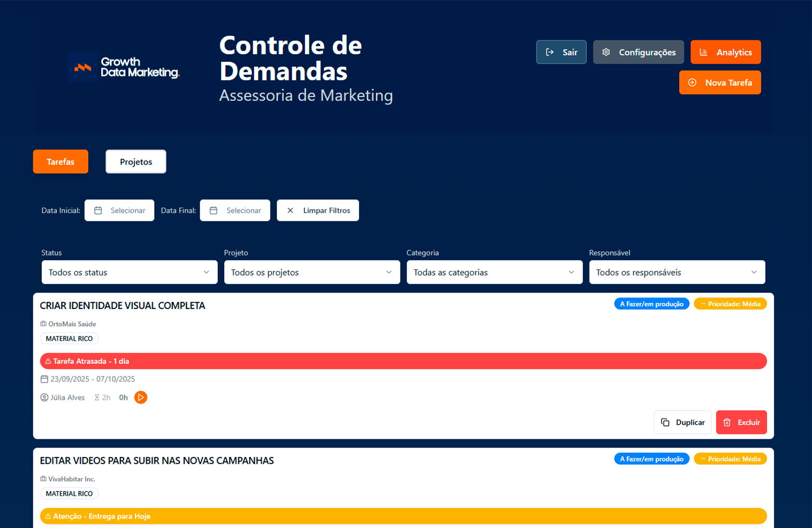
Task: Clear filters with Limpar Filtros
Action: 318,210
